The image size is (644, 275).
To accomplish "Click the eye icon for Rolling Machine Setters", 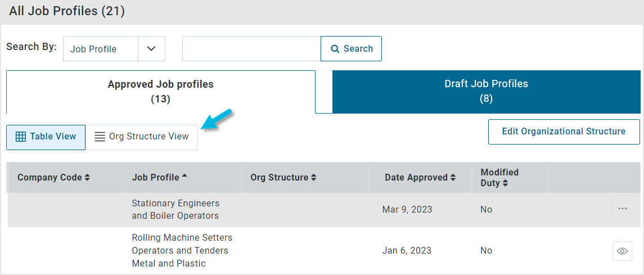I will [x=622, y=251].
